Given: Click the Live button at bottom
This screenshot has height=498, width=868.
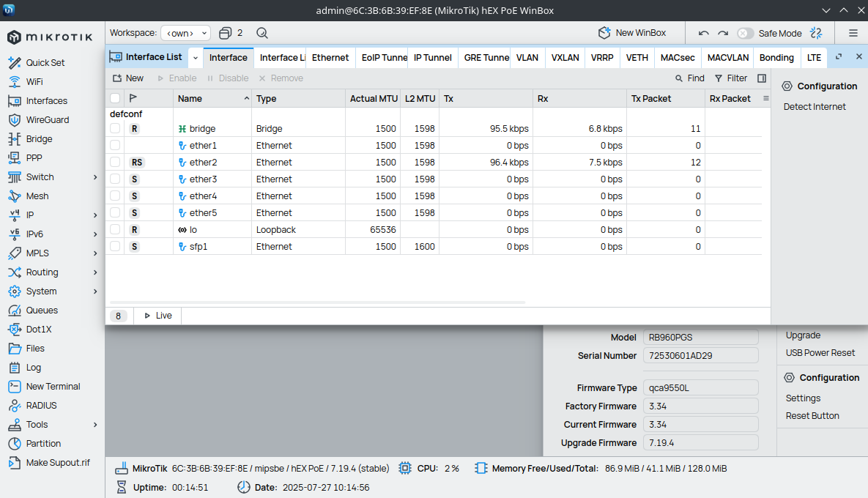Looking at the screenshot, I should click(x=157, y=316).
